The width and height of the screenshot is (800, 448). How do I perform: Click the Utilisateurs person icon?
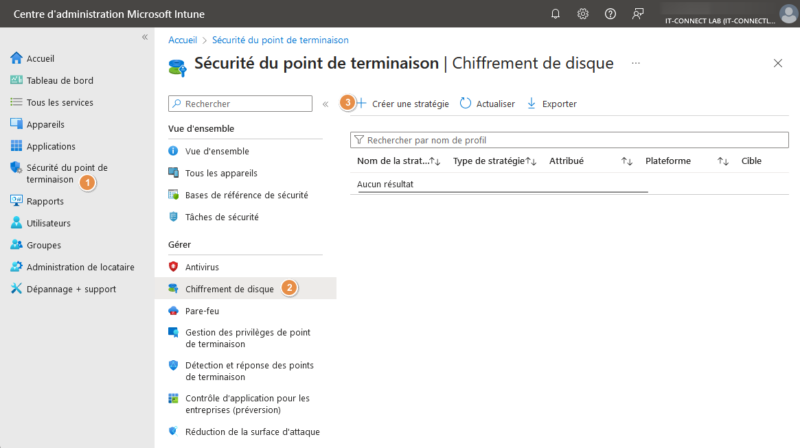(16, 222)
